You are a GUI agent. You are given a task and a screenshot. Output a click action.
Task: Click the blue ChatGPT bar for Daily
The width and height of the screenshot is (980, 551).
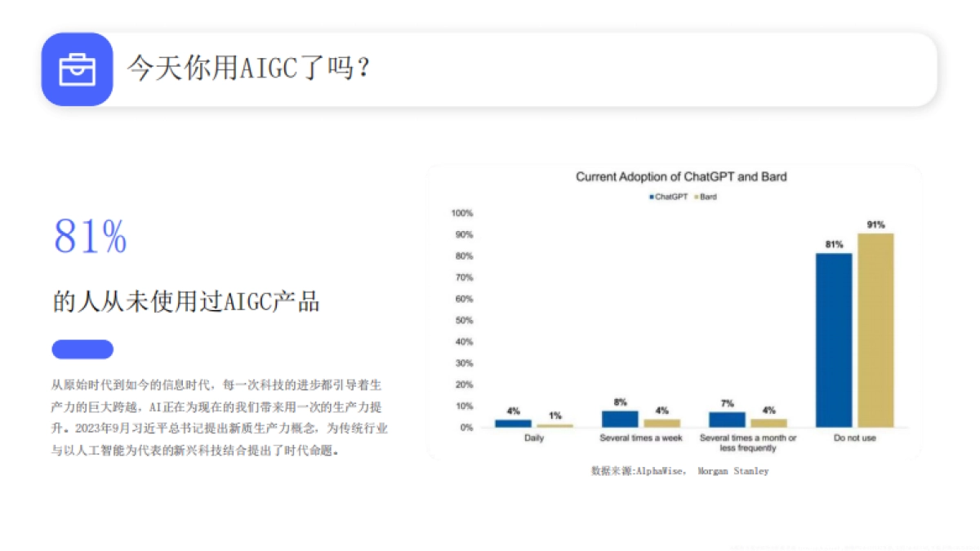pyautogui.click(x=514, y=422)
